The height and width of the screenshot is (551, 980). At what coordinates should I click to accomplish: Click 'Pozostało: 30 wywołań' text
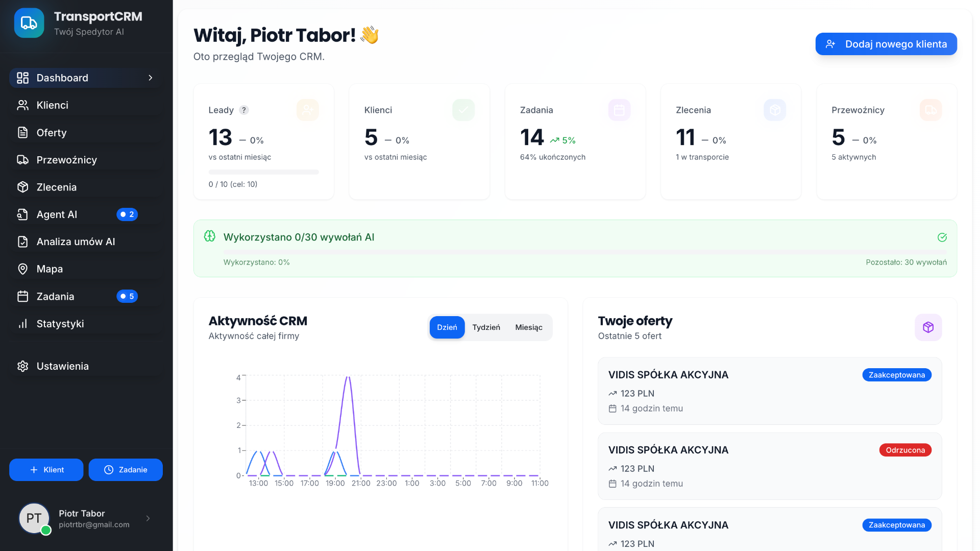pos(906,262)
